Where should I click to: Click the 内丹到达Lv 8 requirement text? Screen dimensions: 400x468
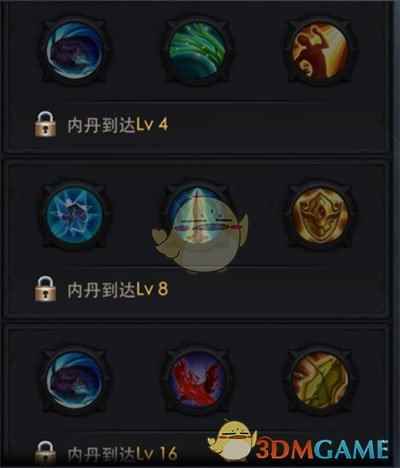[x=118, y=289]
